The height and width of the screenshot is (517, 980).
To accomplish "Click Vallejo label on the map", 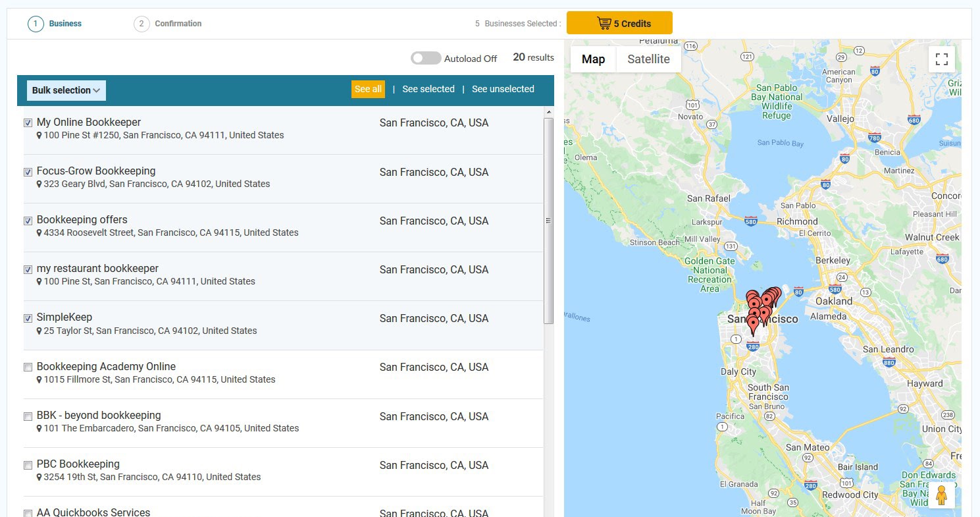I will tap(839, 119).
